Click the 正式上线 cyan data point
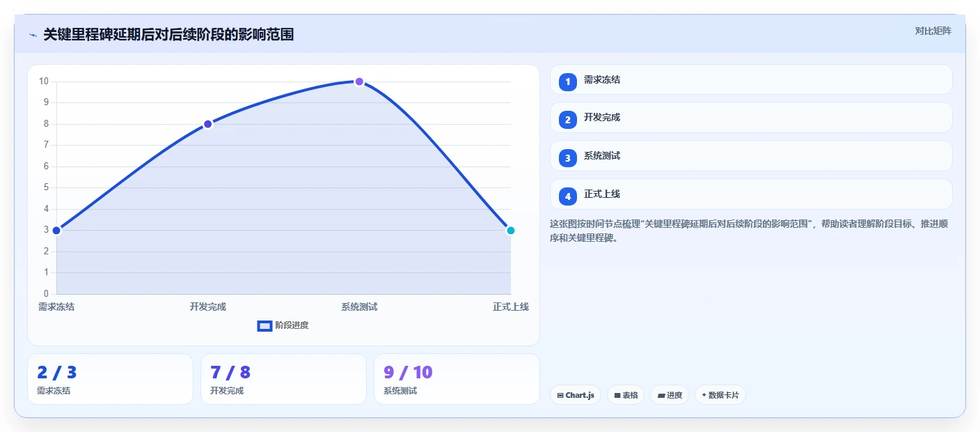The image size is (980, 432). pos(510,231)
